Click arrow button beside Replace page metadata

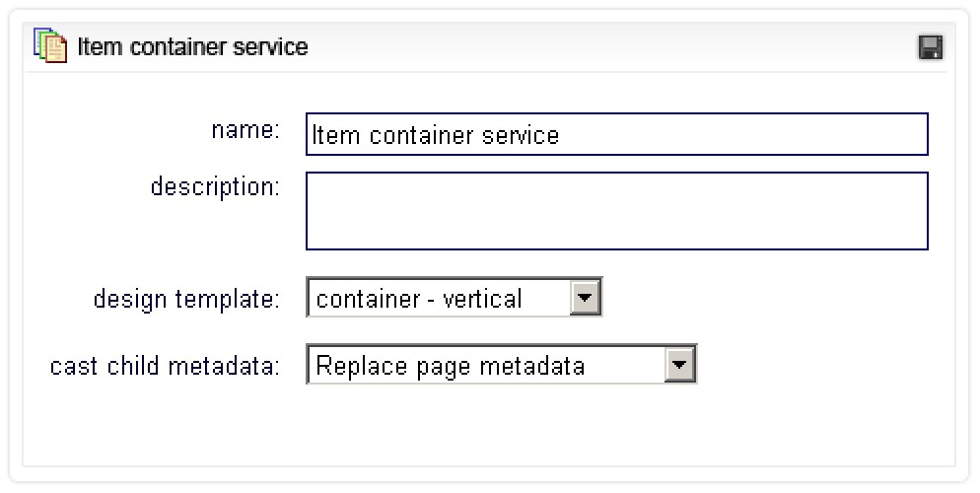point(679,366)
